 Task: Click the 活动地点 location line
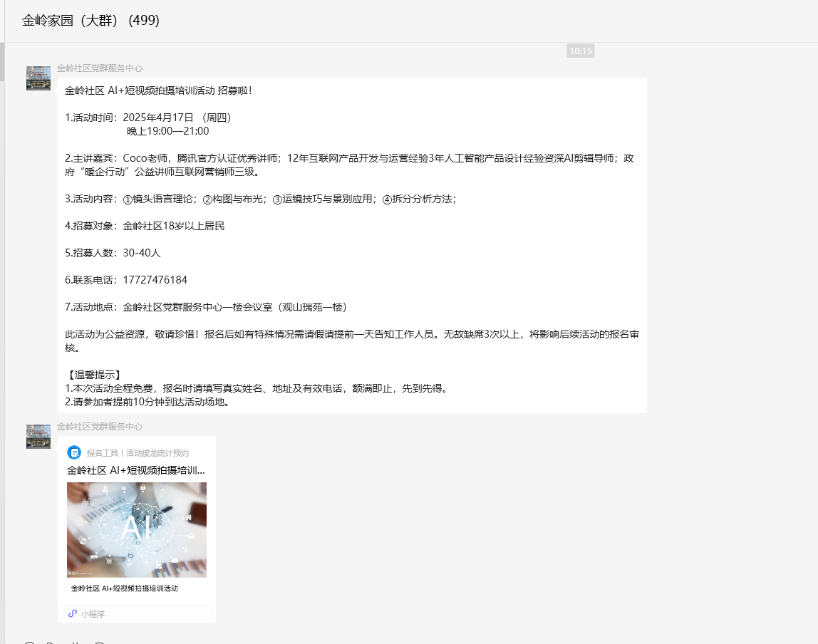[x=205, y=307]
